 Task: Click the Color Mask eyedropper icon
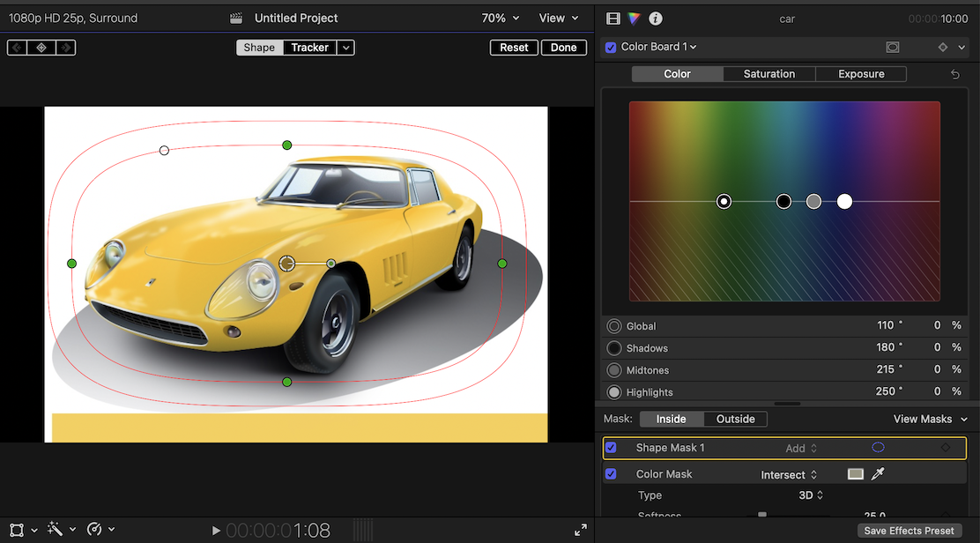pos(877,474)
